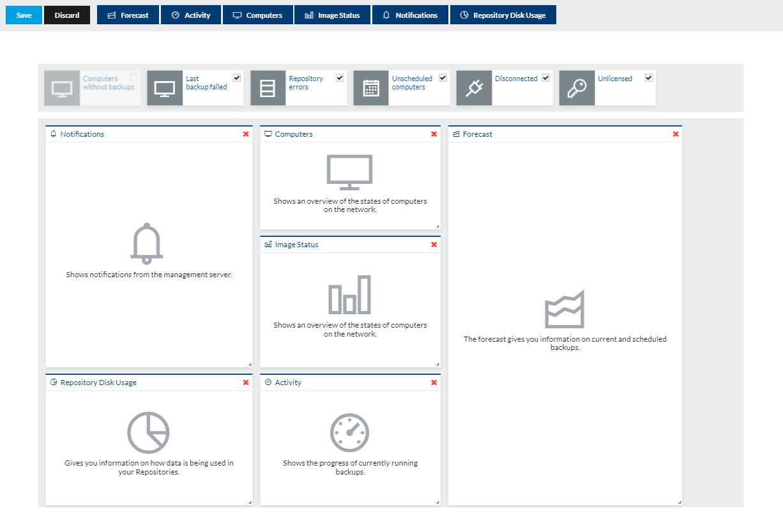Click the pie chart icon in Repository Disk Usage
This screenshot has height=532, width=783.
pyautogui.click(x=148, y=432)
